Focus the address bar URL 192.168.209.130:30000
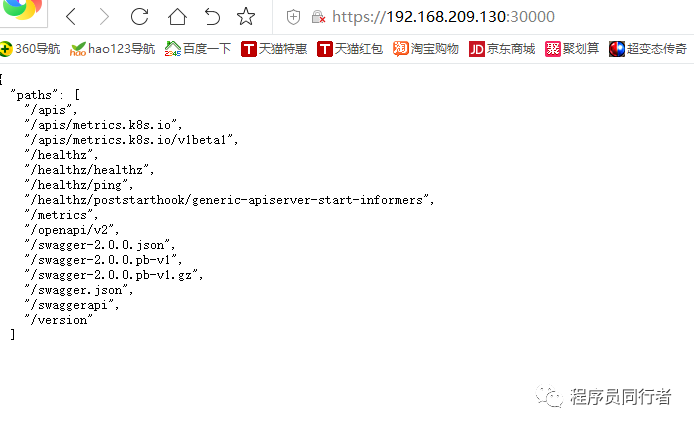Image resolution: width=694 pixels, height=428 pixels. click(x=443, y=17)
